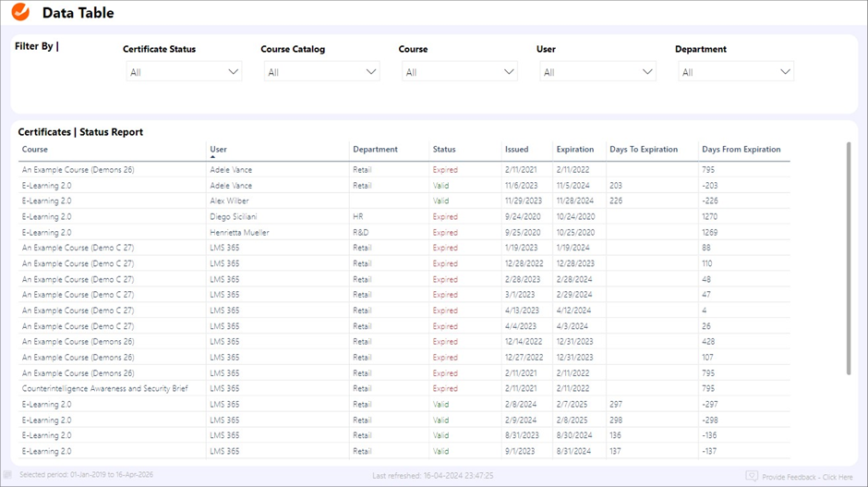Viewport: 868px width, 487px height.
Task: Click the Issued column header
Action: tap(516, 149)
